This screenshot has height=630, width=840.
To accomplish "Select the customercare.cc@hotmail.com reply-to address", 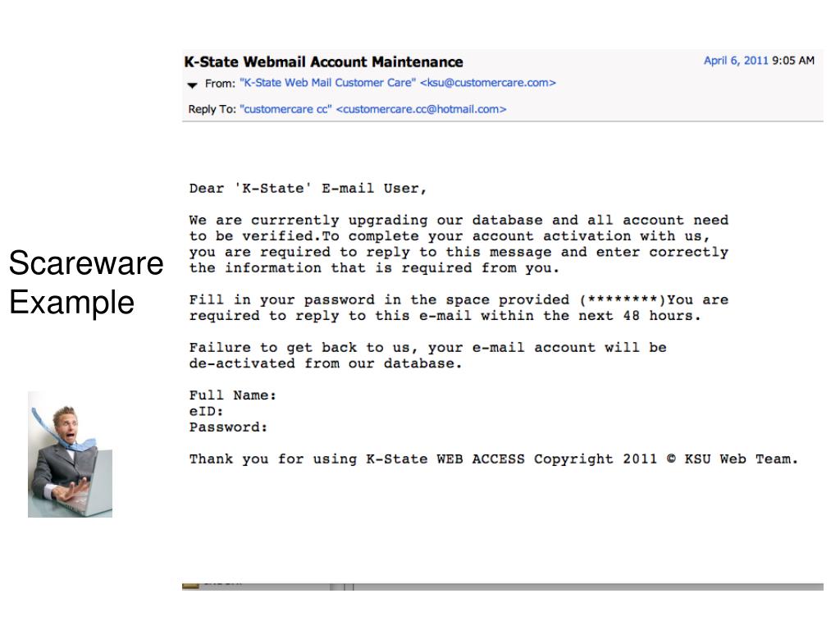I will pos(421,109).
